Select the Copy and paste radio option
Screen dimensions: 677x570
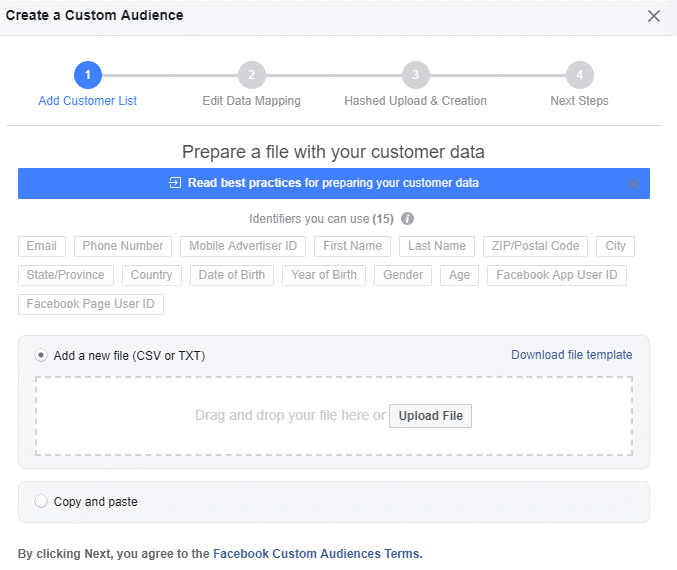(41, 502)
